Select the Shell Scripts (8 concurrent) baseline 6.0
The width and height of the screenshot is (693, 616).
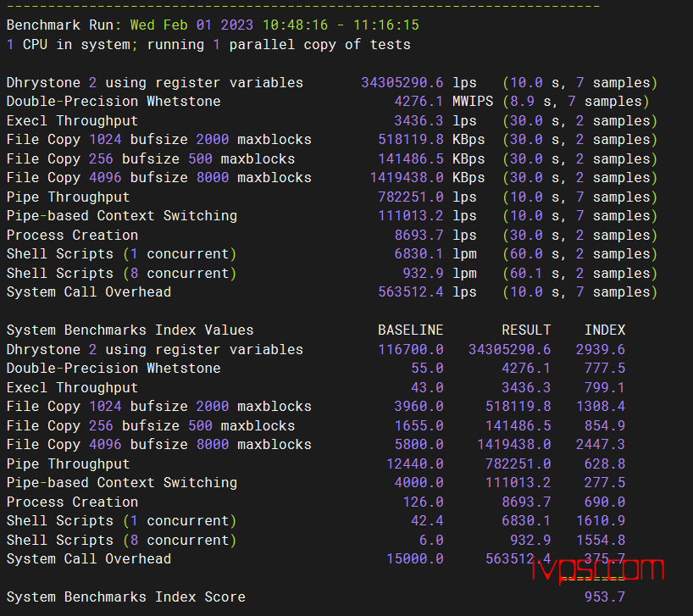(x=431, y=540)
